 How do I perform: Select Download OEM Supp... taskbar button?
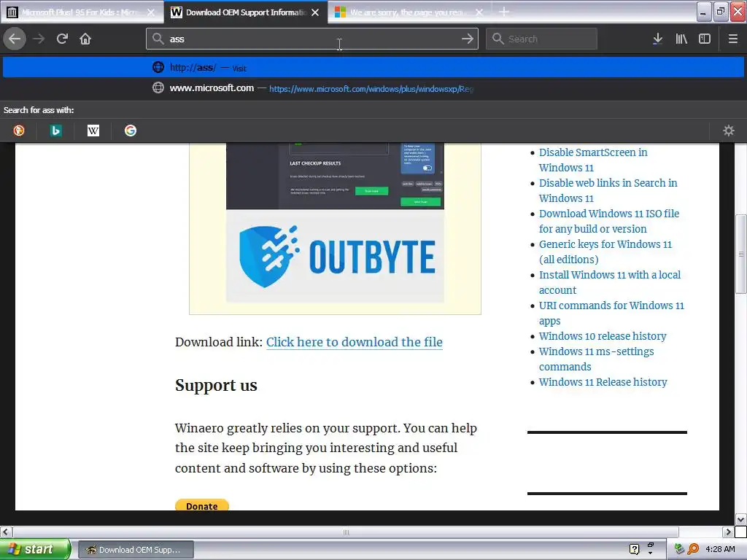click(136, 550)
